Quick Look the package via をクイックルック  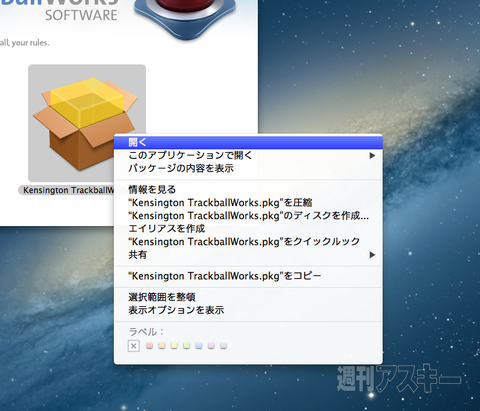[248, 242]
